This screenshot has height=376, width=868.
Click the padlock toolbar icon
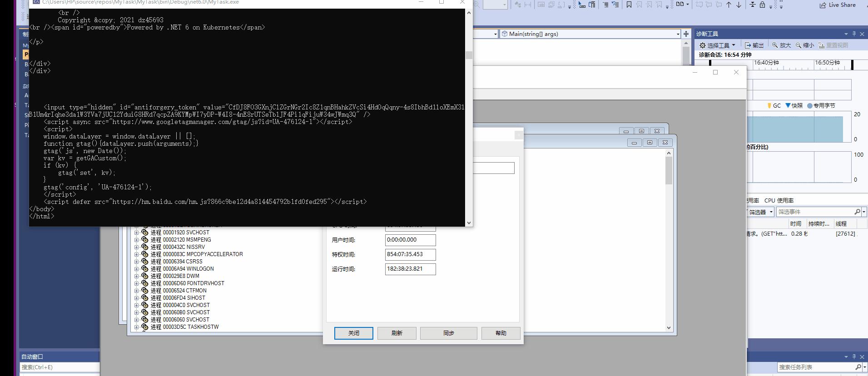[763, 5]
